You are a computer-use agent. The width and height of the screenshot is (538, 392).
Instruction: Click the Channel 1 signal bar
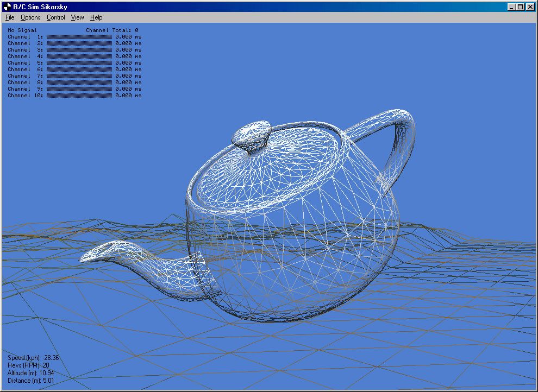pos(79,36)
